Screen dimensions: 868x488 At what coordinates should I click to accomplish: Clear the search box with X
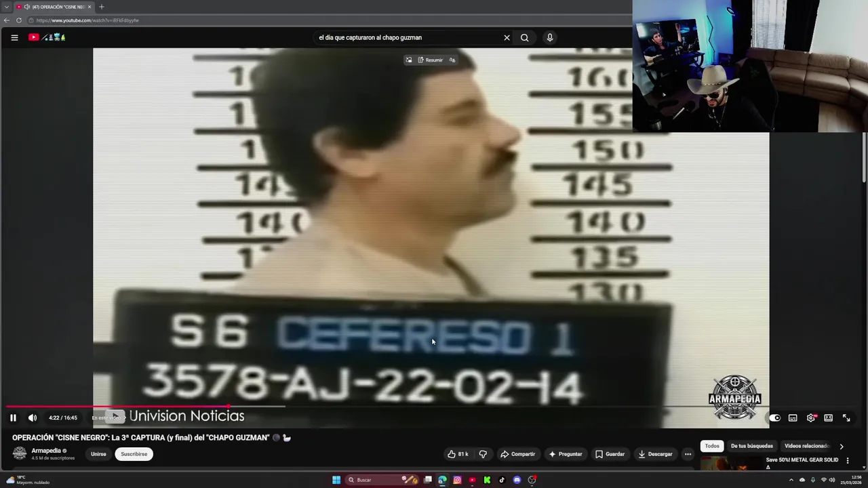(507, 37)
